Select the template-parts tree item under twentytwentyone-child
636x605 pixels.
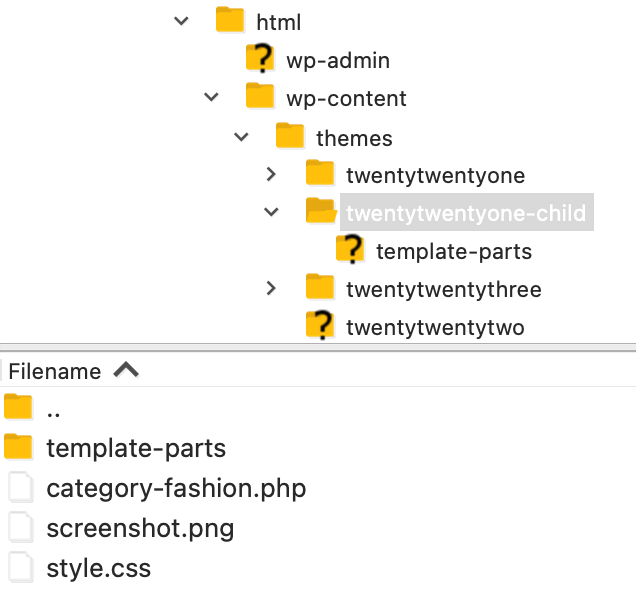453,251
